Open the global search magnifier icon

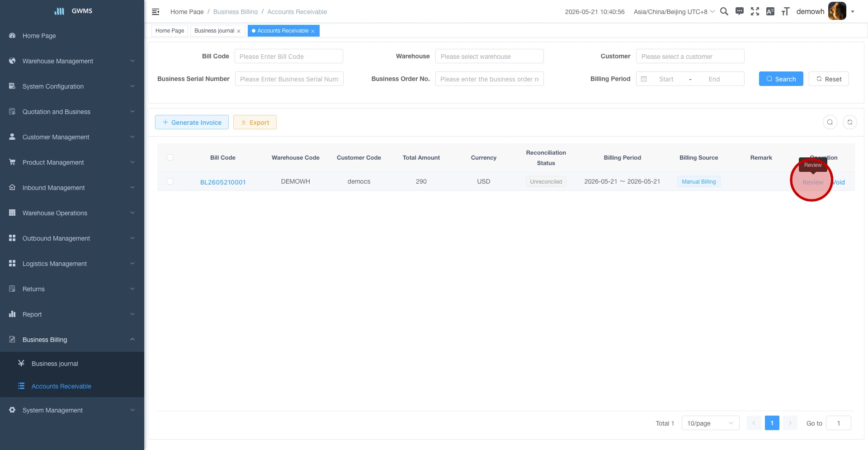coord(724,12)
